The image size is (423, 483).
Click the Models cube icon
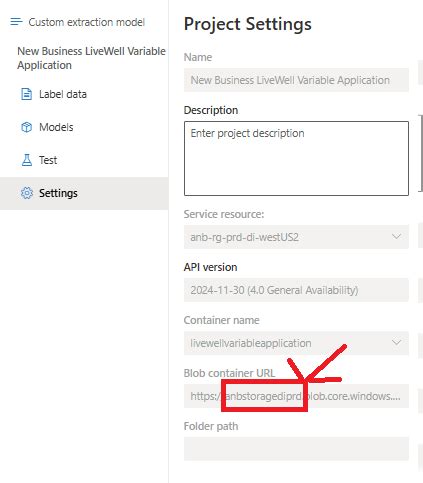coord(27,127)
